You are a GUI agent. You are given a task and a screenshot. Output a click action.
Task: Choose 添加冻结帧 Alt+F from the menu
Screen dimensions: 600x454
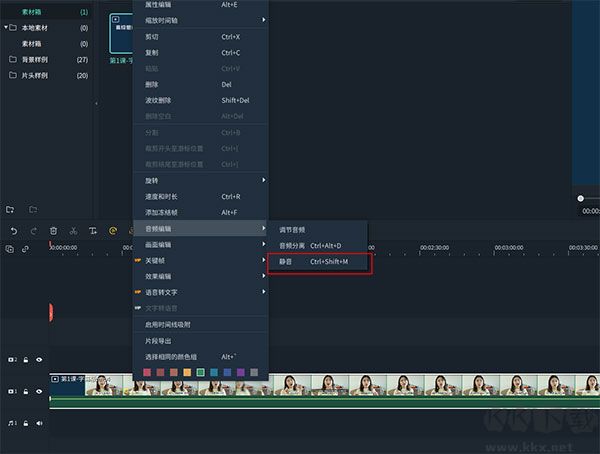click(x=201, y=212)
